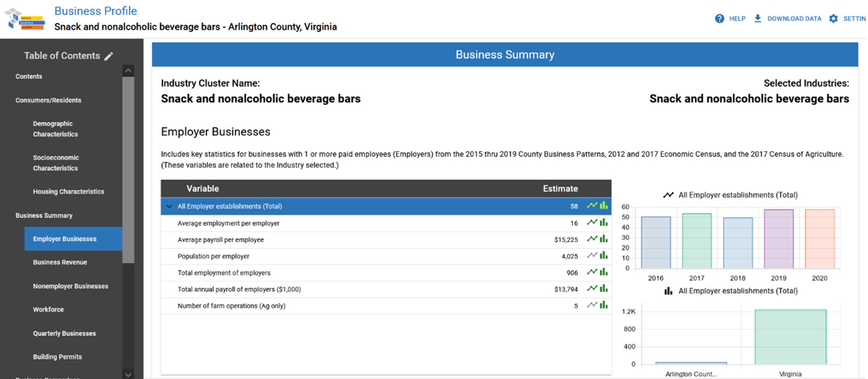The height and width of the screenshot is (379, 868).
Task: Go to Workforce section
Action: tap(48, 310)
